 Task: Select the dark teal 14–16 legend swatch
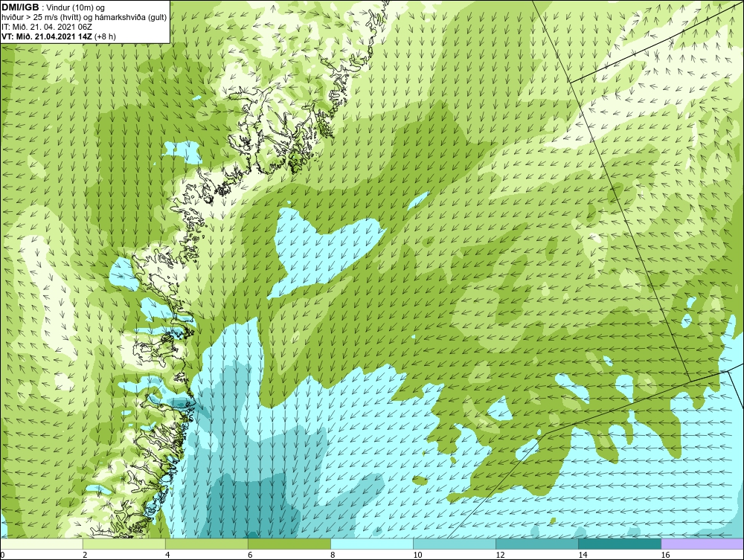point(620,544)
